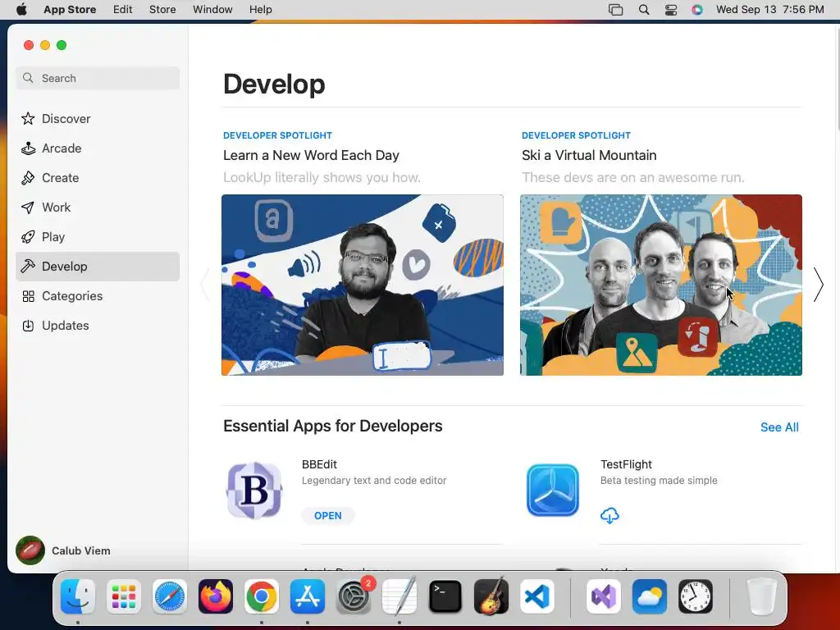The width and height of the screenshot is (840, 630).
Task: Open Control Center in the menu bar
Action: [x=671, y=10]
